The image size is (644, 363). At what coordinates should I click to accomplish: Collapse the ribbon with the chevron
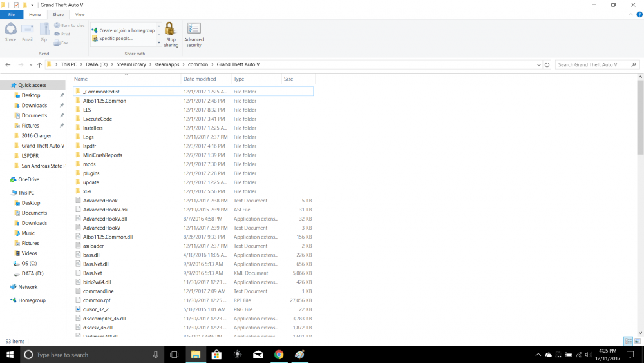[631, 14]
